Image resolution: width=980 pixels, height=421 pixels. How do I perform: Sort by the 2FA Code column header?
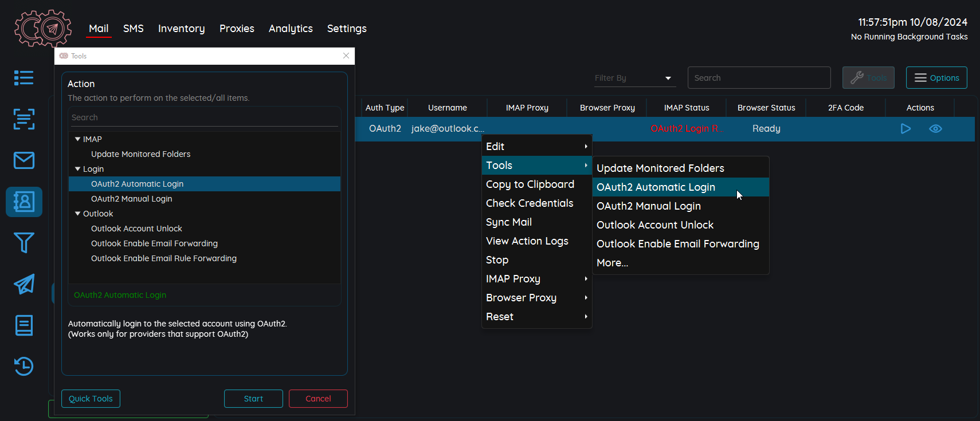846,108
